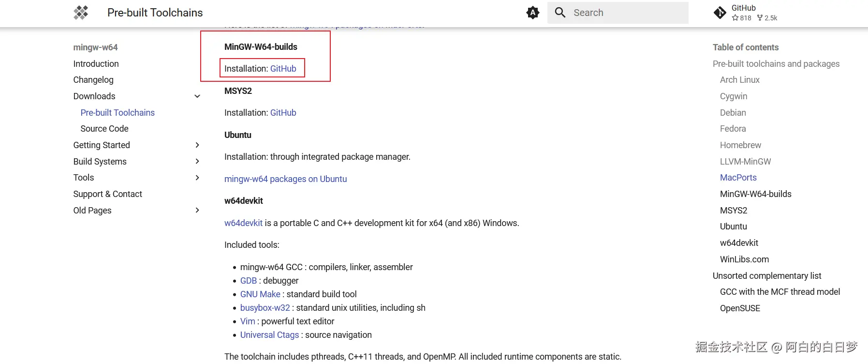Collapse the Downloads section chevron
The image size is (868, 364).
click(197, 96)
